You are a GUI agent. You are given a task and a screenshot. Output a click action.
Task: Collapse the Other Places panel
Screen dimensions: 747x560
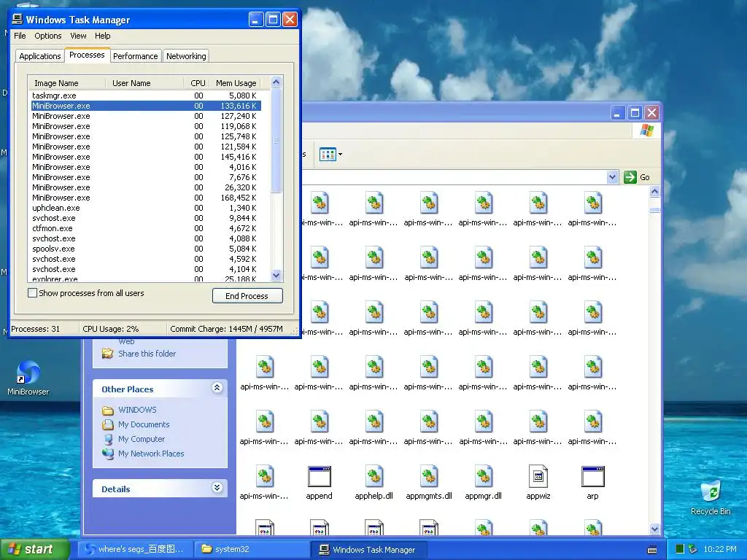point(217,388)
